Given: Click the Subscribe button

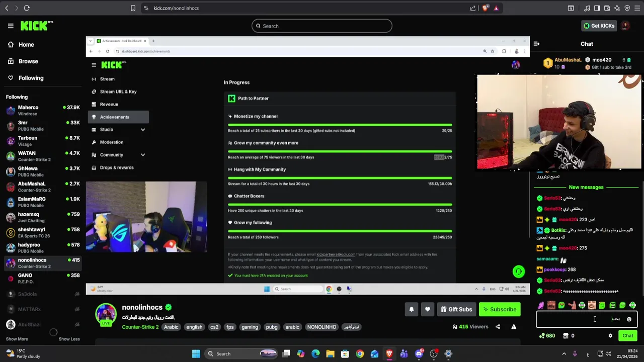Looking at the screenshot, I should [x=500, y=309].
